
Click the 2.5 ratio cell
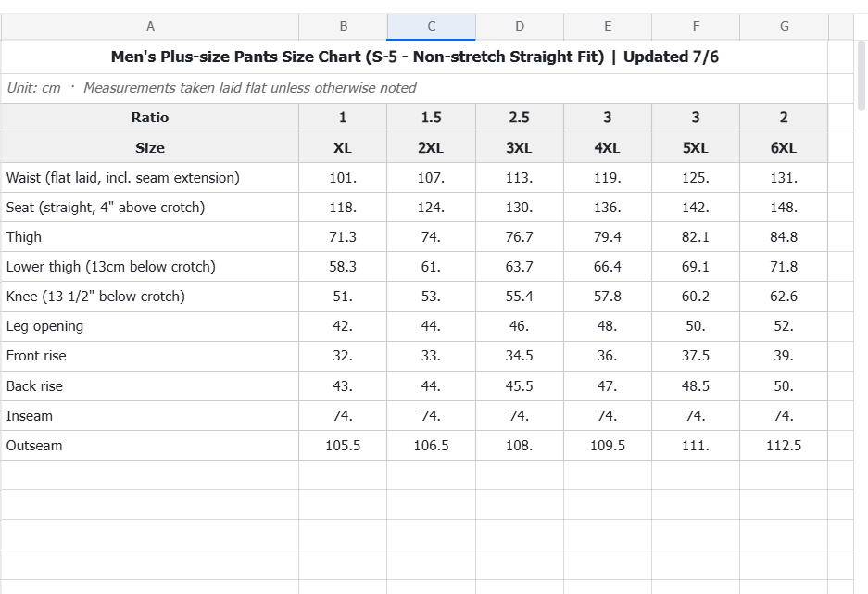point(520,118)
